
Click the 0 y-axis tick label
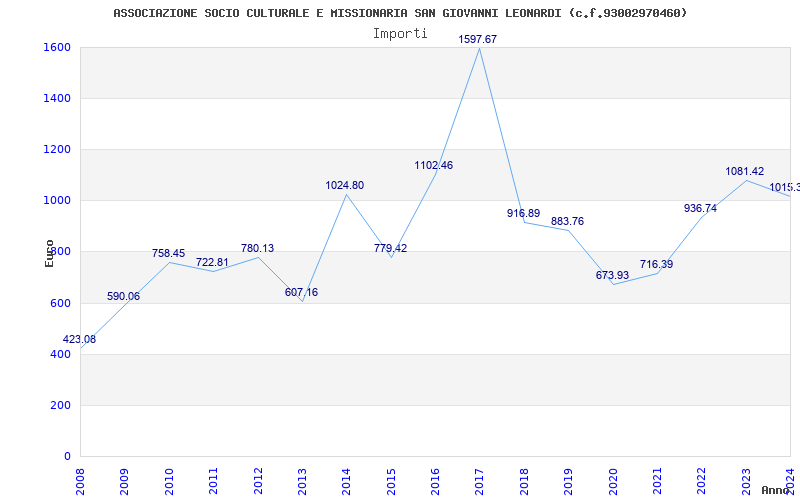(x=67, y=456)
